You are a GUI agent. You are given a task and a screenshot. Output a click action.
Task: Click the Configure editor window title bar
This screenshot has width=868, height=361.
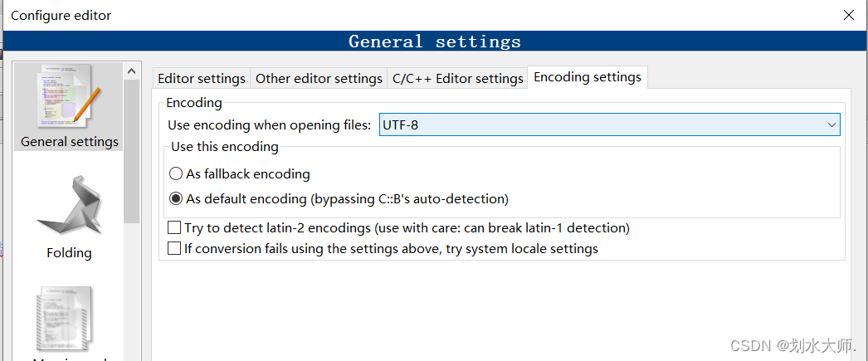[332, 15]
